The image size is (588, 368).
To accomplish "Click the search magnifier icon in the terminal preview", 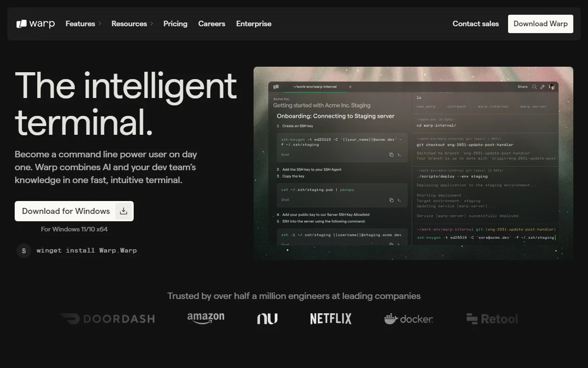I will [534, 86].
